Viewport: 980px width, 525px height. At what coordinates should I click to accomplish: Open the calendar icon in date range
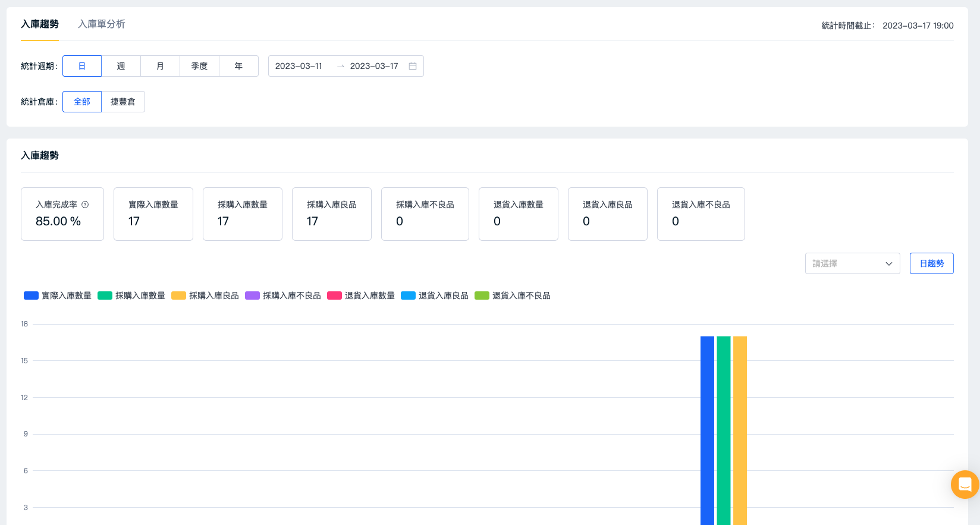[413, 66]
